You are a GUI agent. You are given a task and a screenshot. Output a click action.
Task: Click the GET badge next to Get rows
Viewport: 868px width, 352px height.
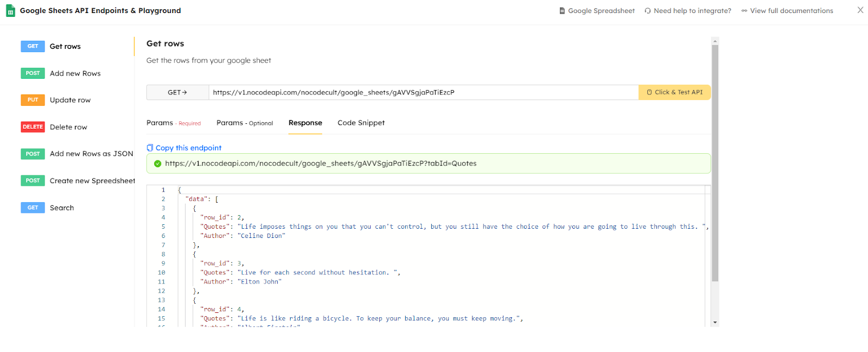click(x=33, y=46)
